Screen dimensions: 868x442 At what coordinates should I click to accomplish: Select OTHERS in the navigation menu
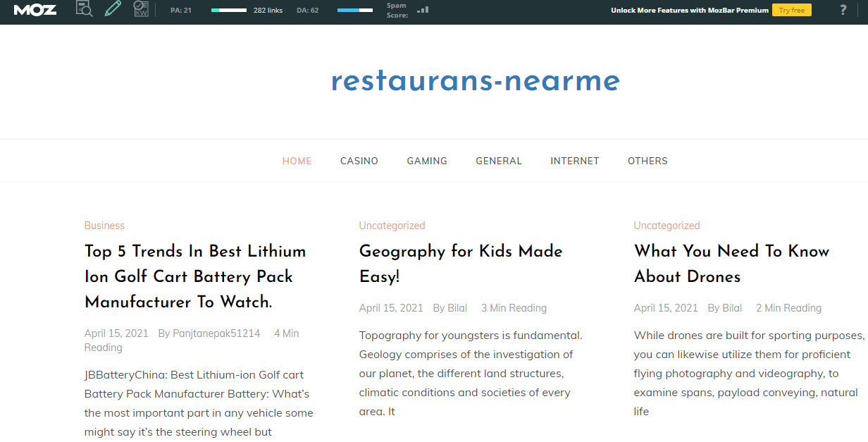pos(647,161)
